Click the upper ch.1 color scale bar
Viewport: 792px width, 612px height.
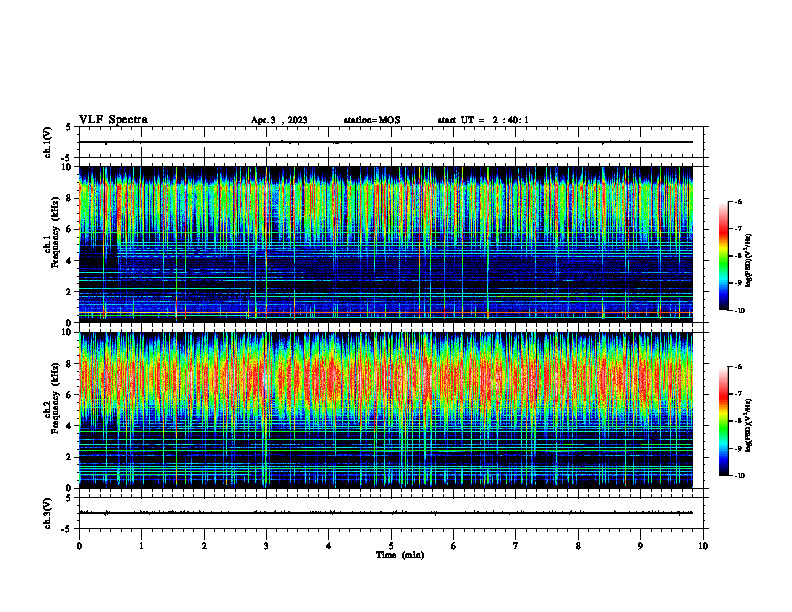[723, 256]
